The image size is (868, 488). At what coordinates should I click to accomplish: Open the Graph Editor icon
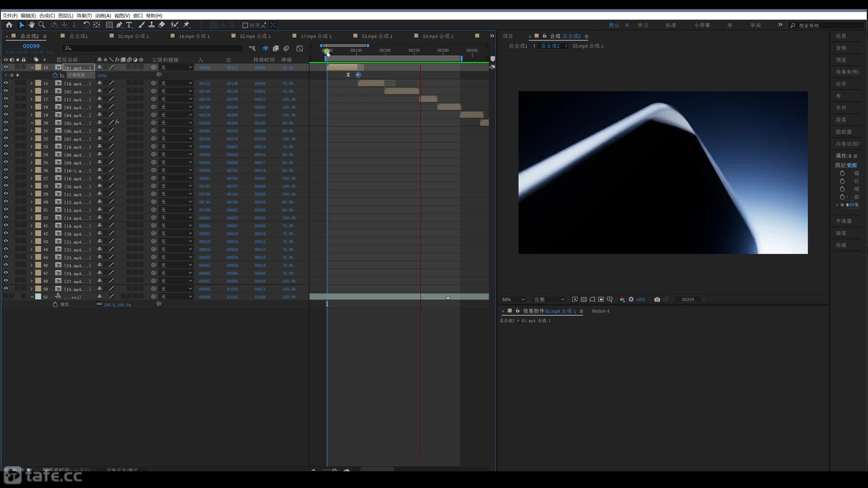[300, 48]
